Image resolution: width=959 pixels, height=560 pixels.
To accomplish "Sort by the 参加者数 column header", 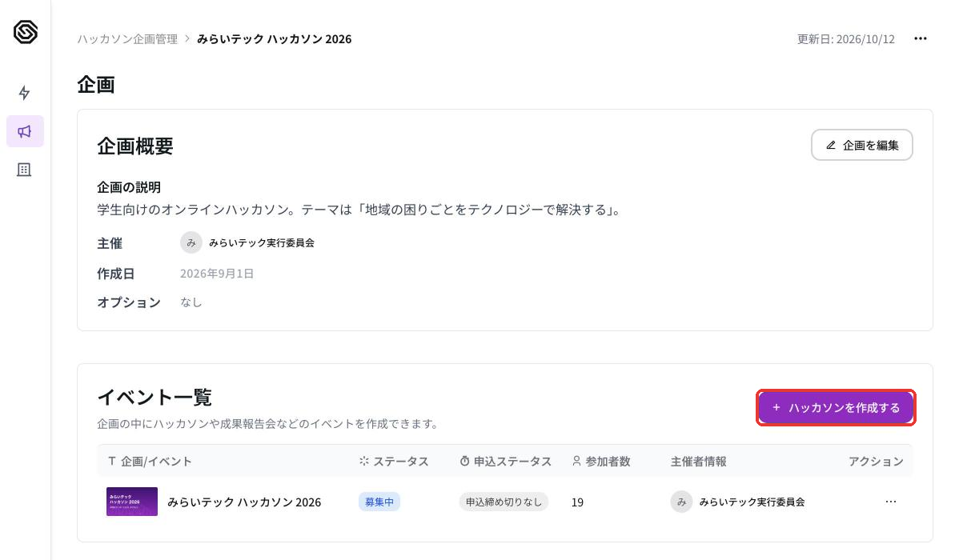I will click(601, 462).
